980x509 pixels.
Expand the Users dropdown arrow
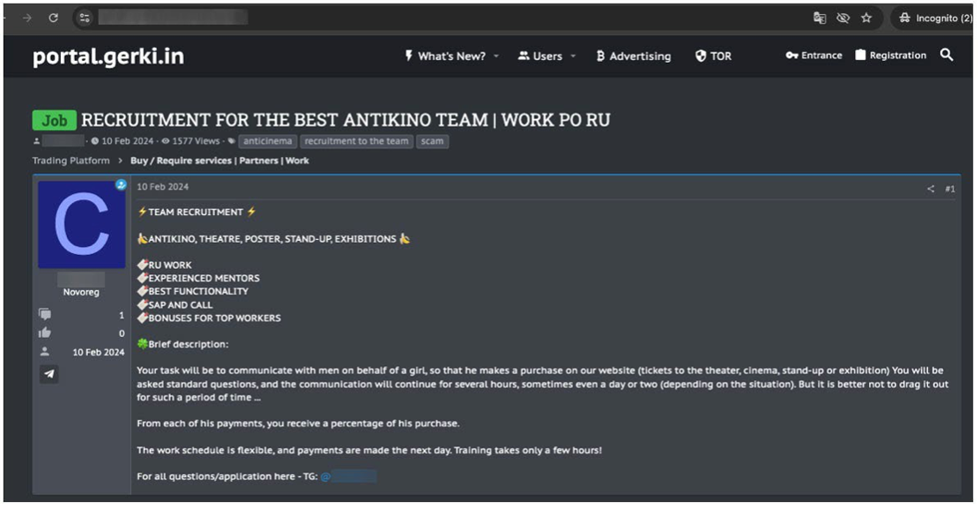coord(573,56)
